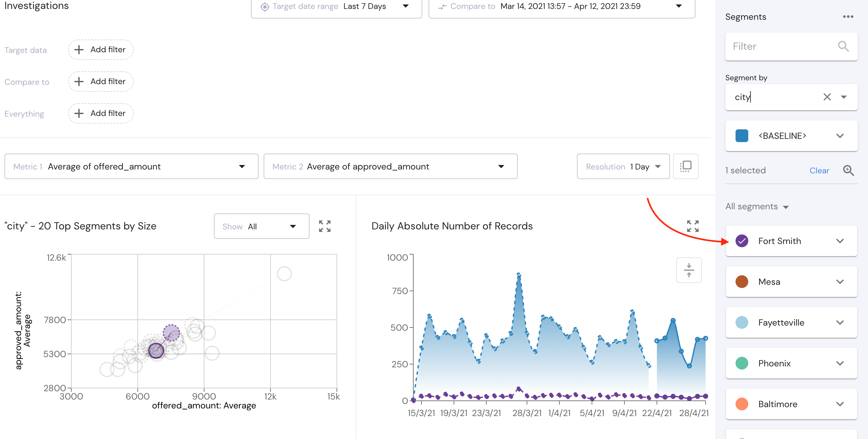The width and height of the screenshot is (868, 439).
Task: Focus the Segments Filter input field
Action: [x=791, y=47]
